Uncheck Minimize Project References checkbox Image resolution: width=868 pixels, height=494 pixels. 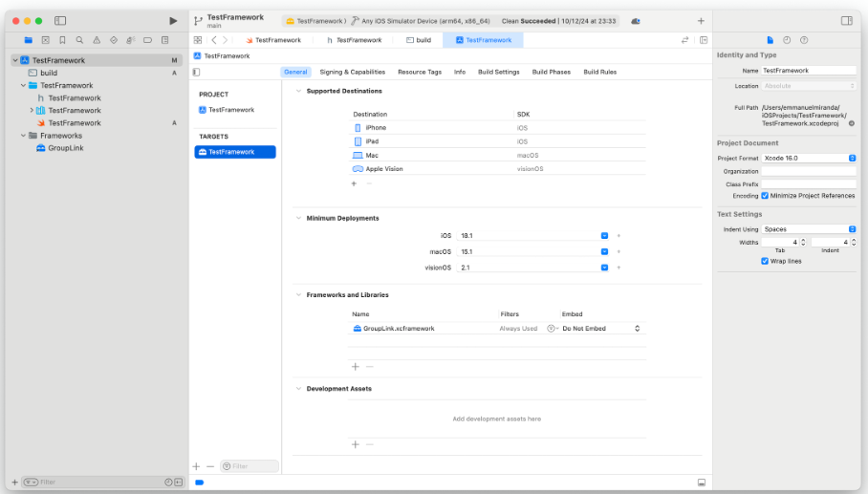click(x=765, y=195)
